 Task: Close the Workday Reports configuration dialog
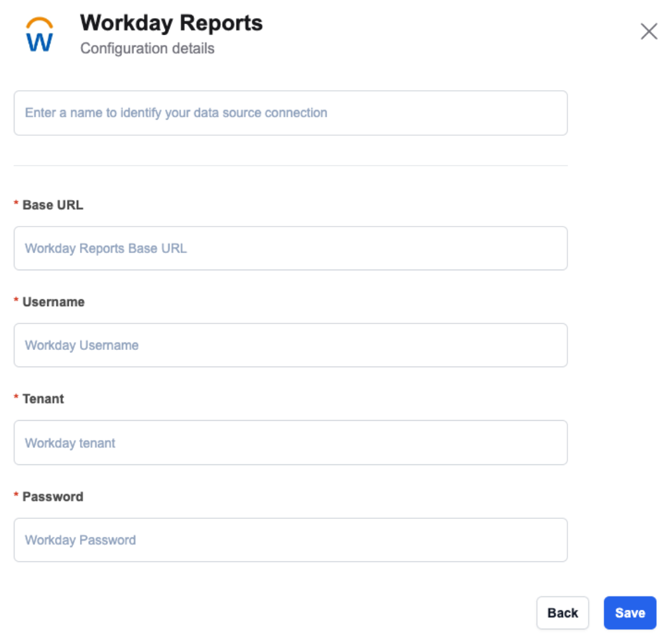coord(649,31)
